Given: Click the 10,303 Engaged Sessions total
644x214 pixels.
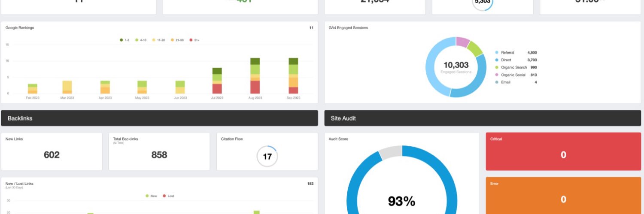Looking at the screenshot, I should tap(456, 65).
